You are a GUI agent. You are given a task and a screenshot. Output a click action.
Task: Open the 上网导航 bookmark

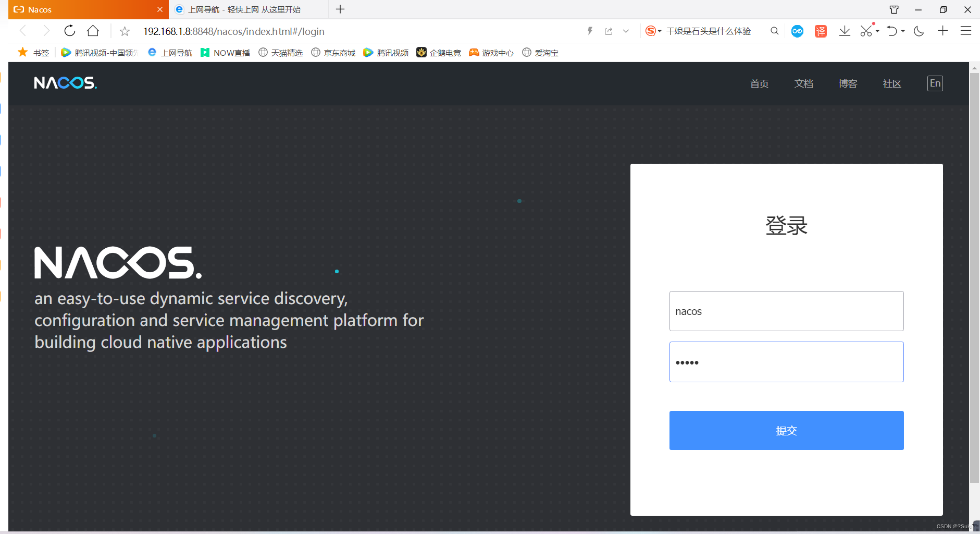pyautogui.click(x=170, y=53)
